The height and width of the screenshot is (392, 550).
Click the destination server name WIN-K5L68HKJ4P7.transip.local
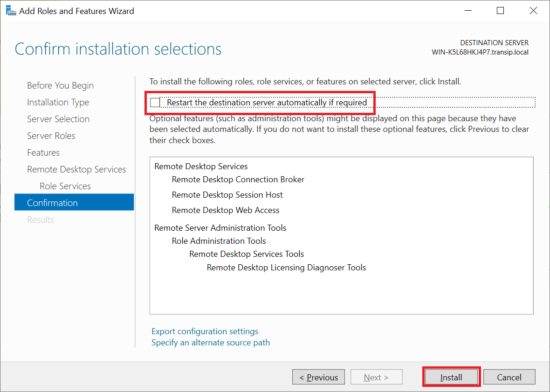tap(480, 52)
